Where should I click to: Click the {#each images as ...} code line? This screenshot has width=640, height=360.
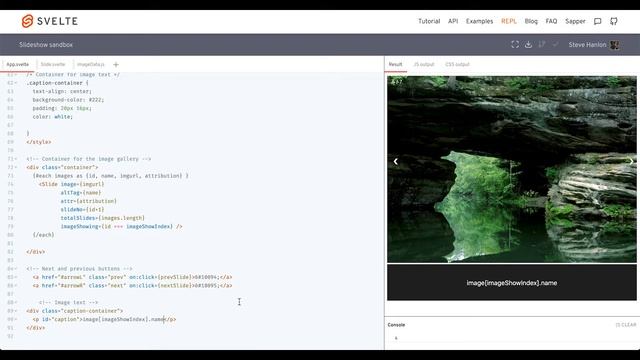pyautogui.click(x=111, y=176)
